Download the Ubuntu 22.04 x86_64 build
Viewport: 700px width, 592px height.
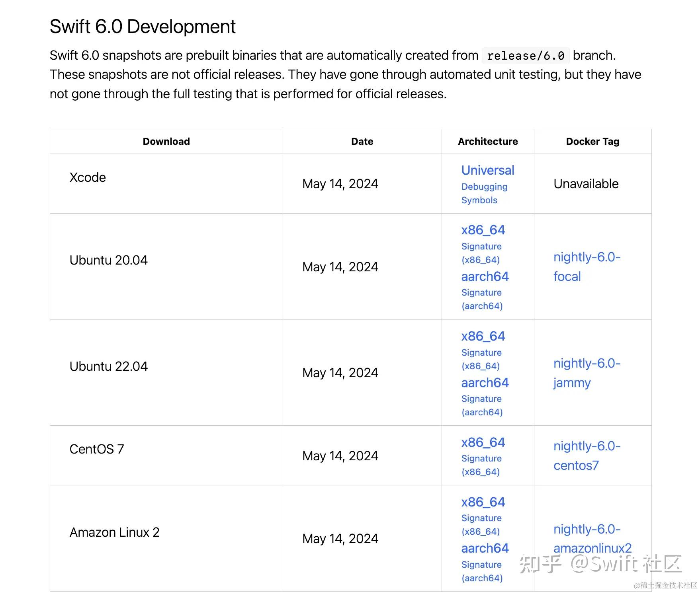(x=483, y=336)
